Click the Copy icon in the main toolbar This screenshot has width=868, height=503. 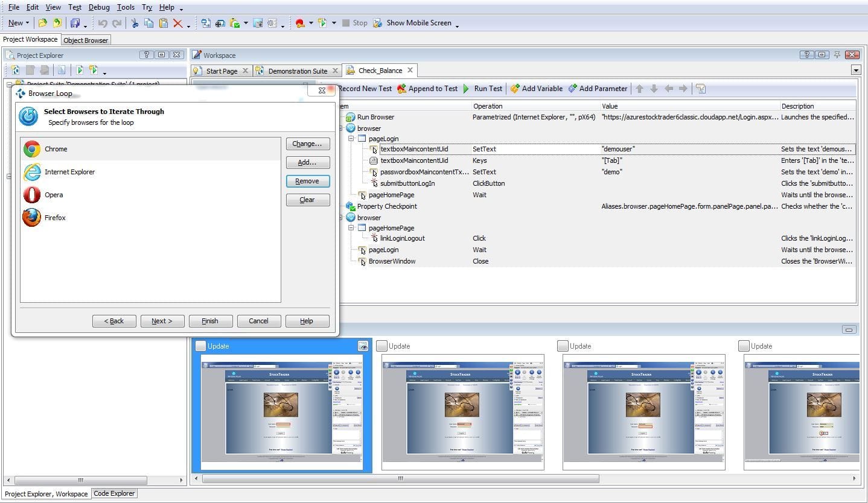(x=148, y=23)
